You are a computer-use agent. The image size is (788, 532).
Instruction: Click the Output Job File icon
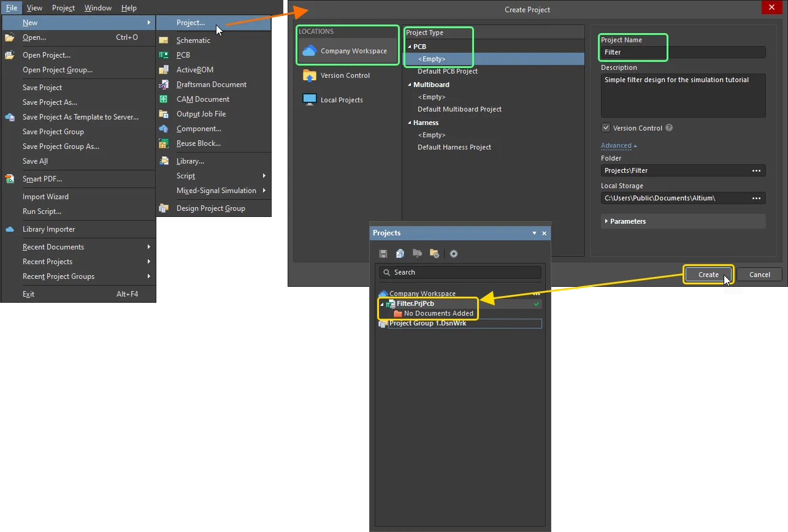click(164, 114)
